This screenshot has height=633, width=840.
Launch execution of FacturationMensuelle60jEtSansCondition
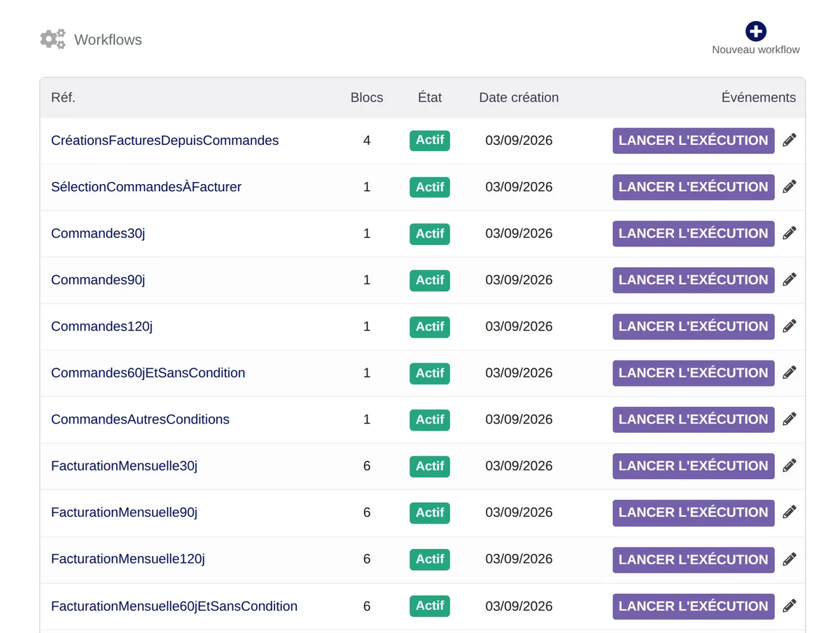[693, 606]
